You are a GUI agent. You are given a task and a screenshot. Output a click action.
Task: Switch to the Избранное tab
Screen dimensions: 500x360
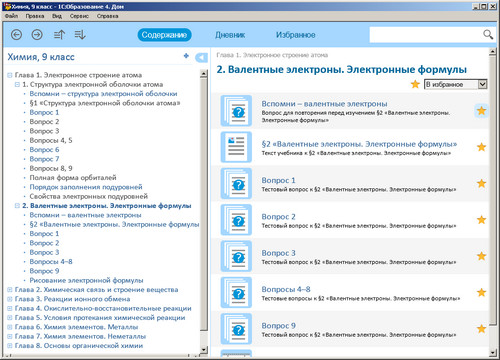point(295,35)
